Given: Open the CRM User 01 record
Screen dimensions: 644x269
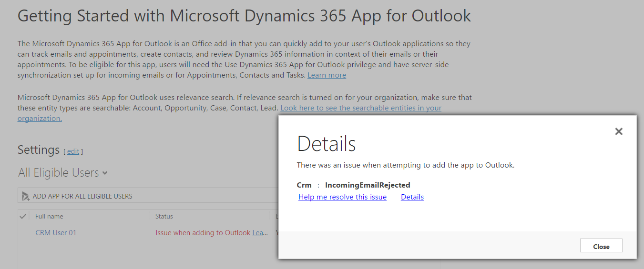Looking at the screenshot, I should tap(56, 233).
